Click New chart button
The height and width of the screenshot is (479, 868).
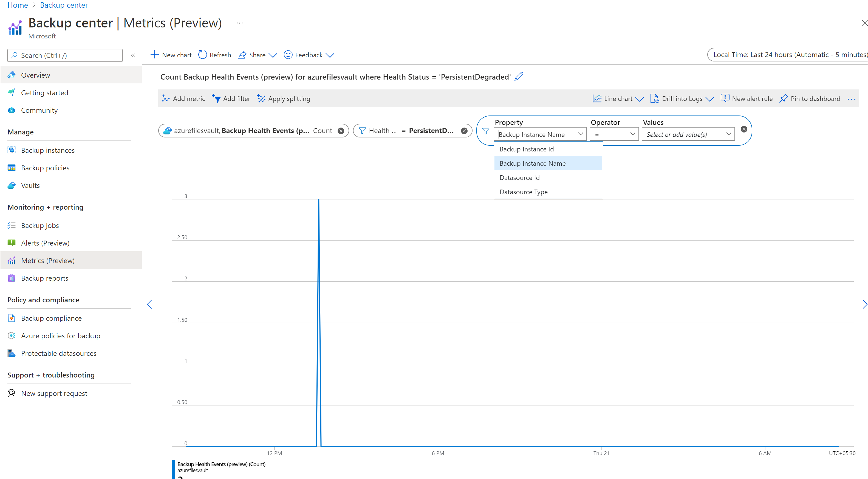tap(171, 54)
